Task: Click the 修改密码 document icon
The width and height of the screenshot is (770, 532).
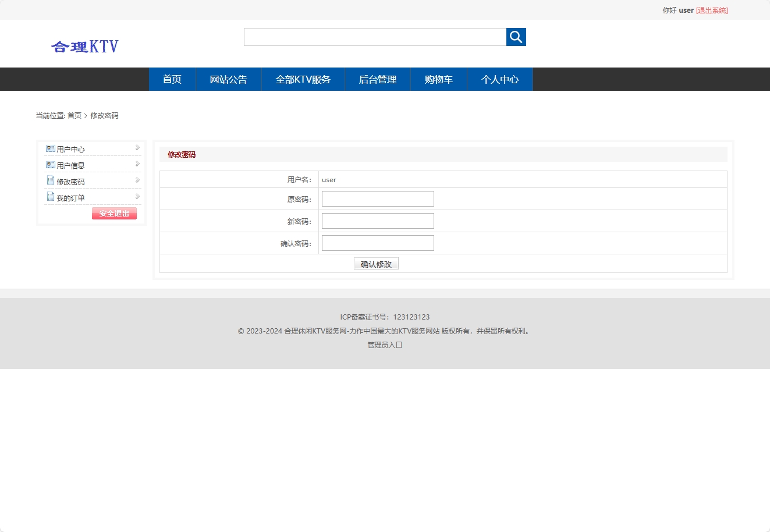Action: coord(50,180)
